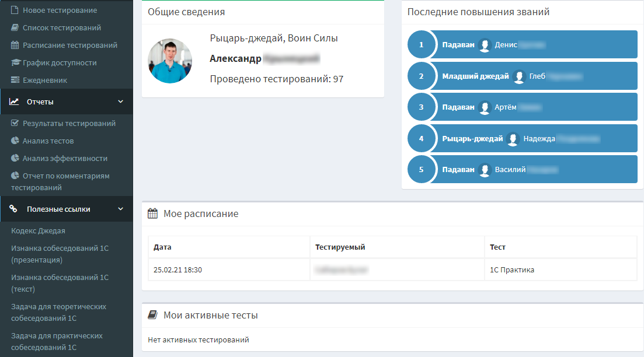Click the checkmark icon beside Результаты тестирований
The height and width of the screenshot is (357, 644).
click(x=15, y=124)
